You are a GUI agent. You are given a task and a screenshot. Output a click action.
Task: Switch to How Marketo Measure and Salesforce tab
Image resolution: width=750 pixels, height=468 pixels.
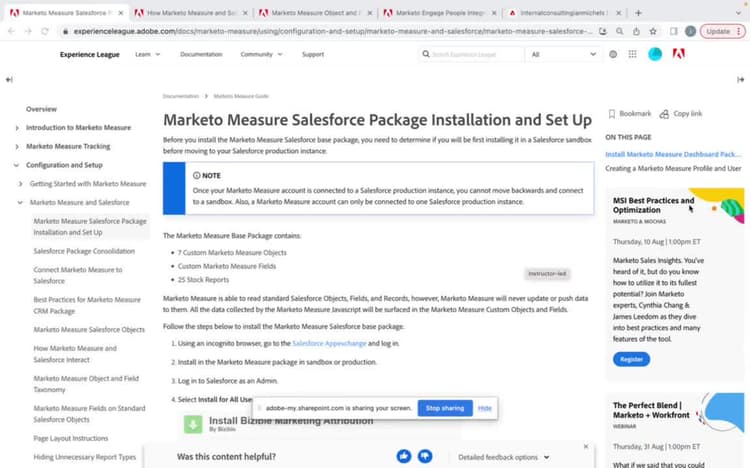191,13
